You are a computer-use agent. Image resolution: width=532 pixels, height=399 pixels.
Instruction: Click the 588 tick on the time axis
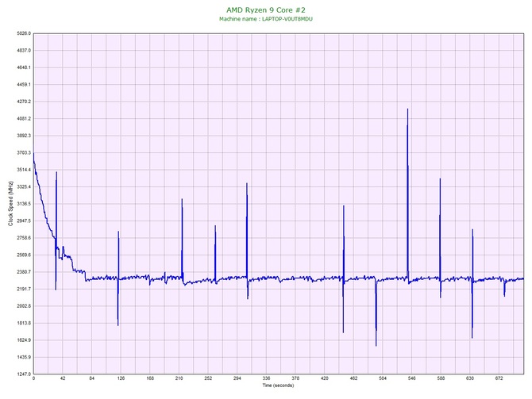[x=441, y=378]
